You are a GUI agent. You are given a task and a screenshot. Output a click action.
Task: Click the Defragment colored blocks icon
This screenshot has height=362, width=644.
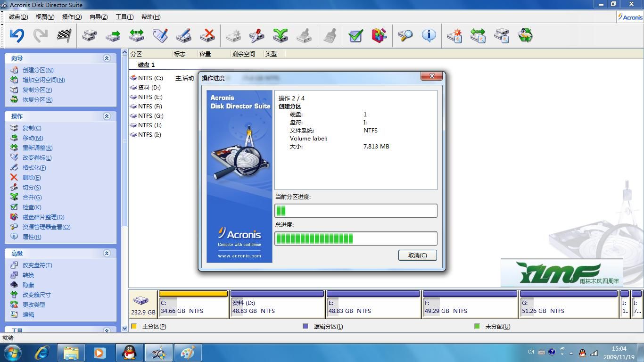click(379, 35)
